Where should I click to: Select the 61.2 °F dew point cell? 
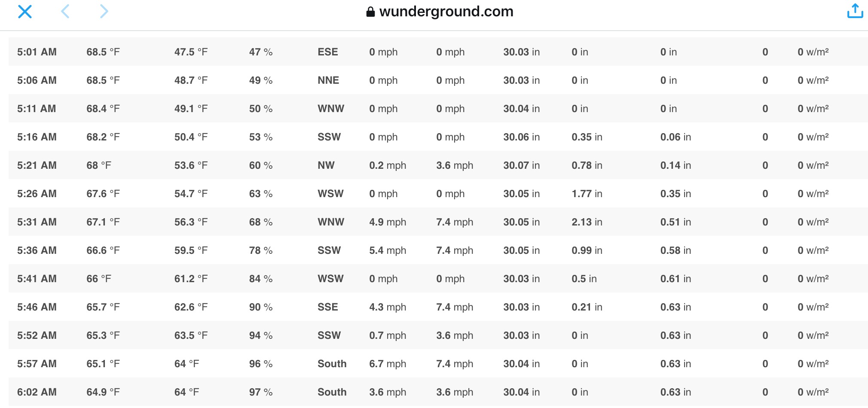(x=191, y=279)
